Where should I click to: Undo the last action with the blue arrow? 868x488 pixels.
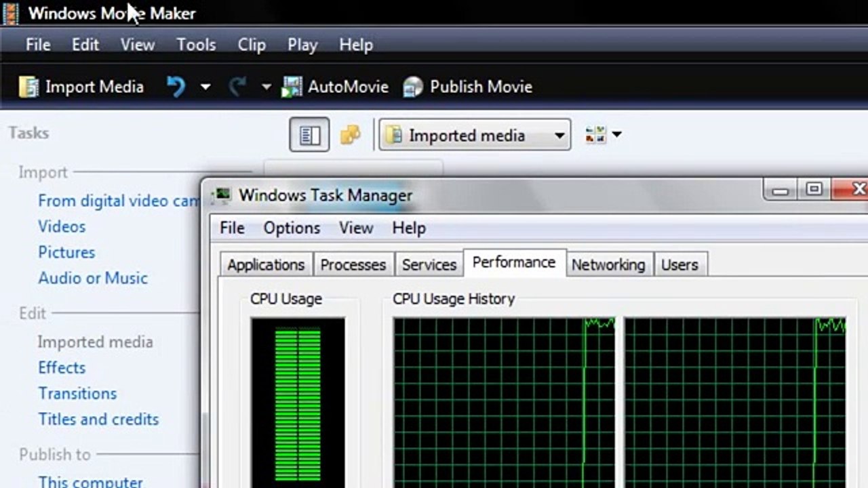click(x=176, y=87)
